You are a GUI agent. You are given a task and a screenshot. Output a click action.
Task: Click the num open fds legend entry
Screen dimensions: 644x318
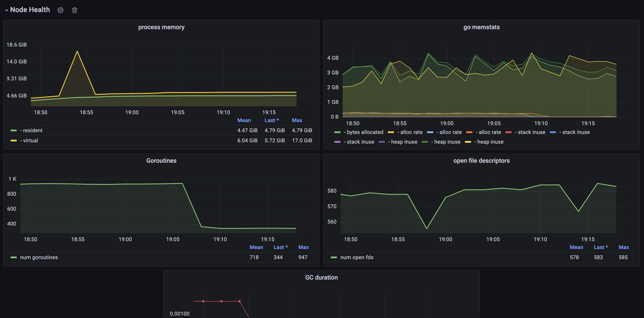(357, 257)
